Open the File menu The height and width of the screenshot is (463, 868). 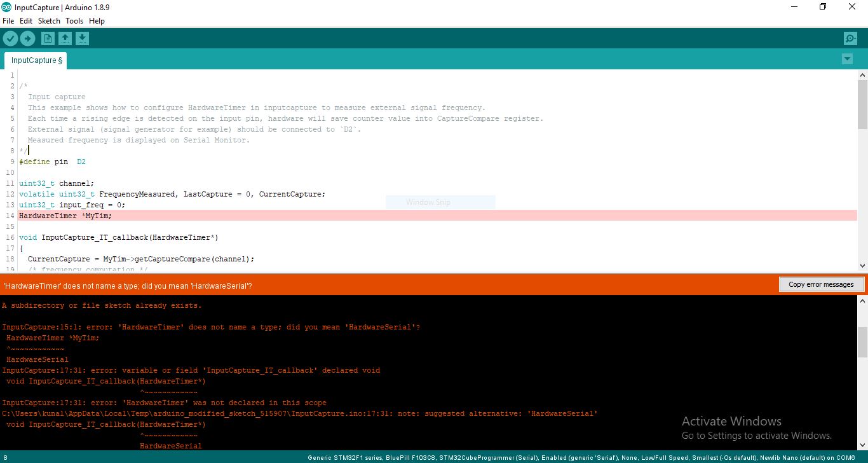point(8,20)
